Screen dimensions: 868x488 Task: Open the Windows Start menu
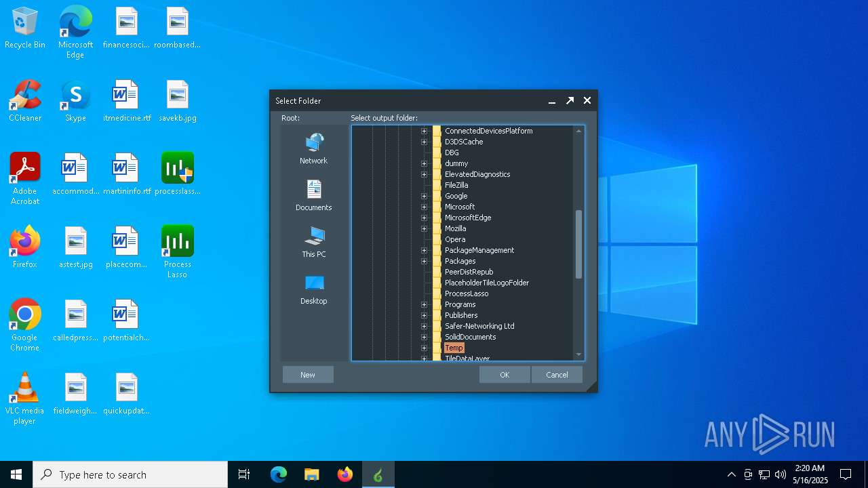[x=16, y=474]
